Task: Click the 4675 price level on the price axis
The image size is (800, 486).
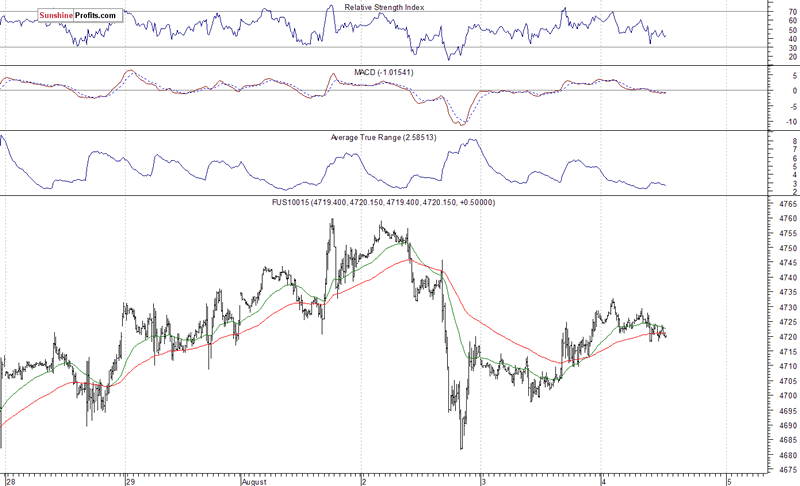Action: click(760, 470)
